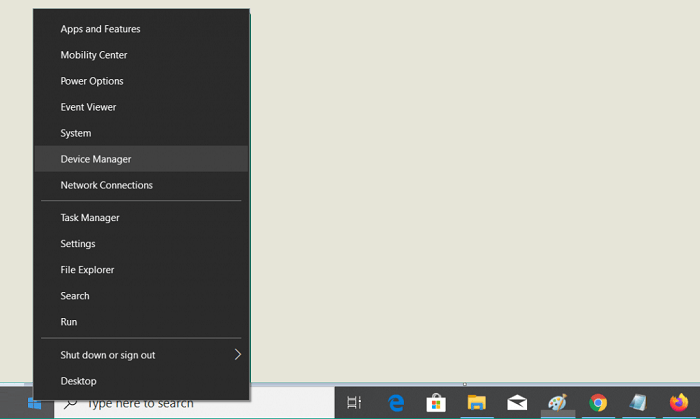Open Settings from the context menu
Image resolution: width=700 pixels, height=419 pixels.
[141, 244]
